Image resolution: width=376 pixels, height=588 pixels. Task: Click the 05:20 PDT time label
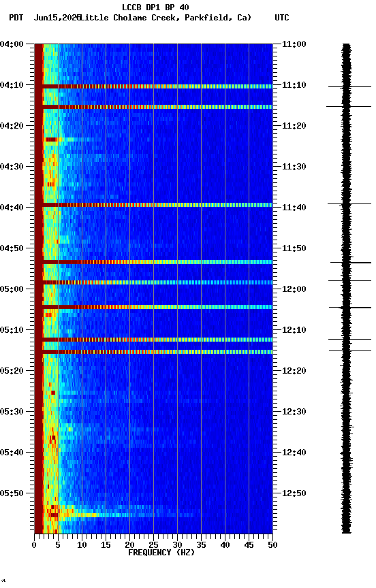click(x=12, y=371)
